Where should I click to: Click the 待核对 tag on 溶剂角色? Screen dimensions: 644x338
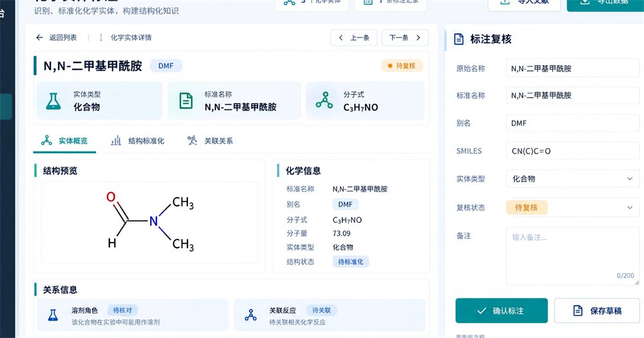click(122, 310)
